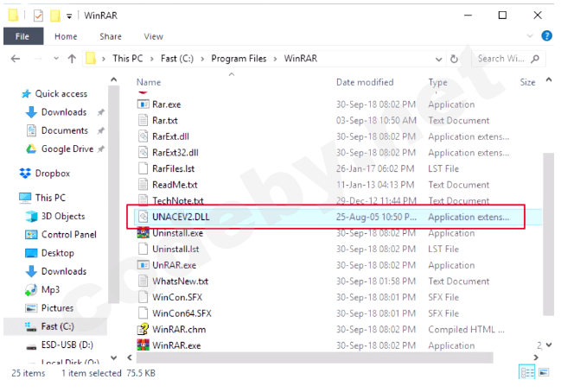Sort by Name column header
Image resolution: width=561 pixels, height=392 pixels.
tap(149, 83)
